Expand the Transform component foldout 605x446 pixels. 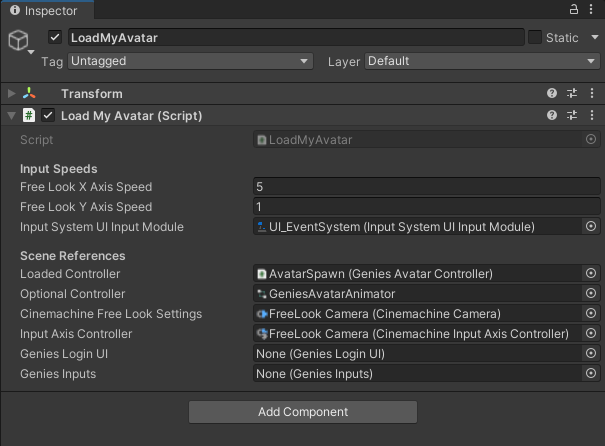click(x=11, y=93)
